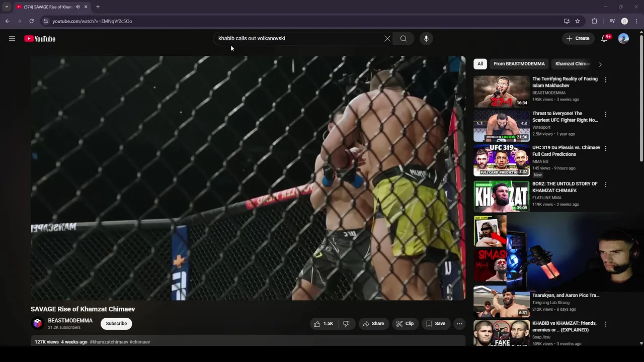This screenshot has width=644, height=362.
Task: Open the account avatar menu
Action: coord(623,39)
